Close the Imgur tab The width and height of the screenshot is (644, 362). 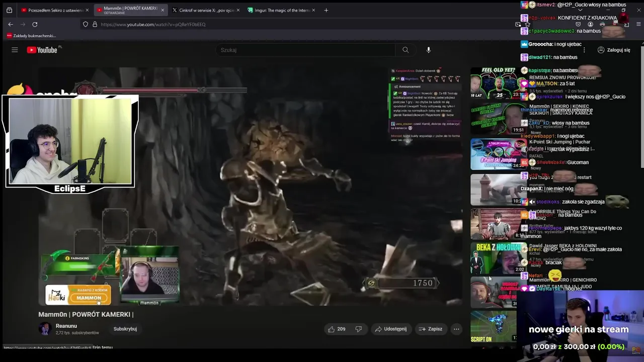pyautogui.click(x=313, y=10)
